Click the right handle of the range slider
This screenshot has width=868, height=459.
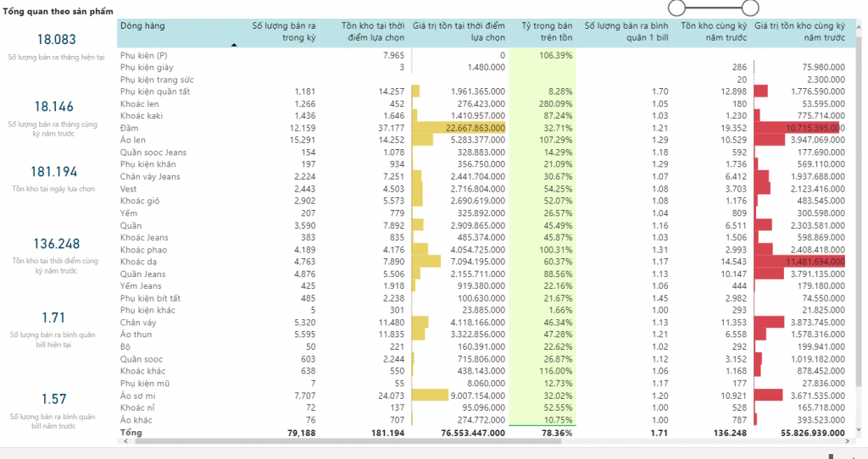tap(750, 7)
